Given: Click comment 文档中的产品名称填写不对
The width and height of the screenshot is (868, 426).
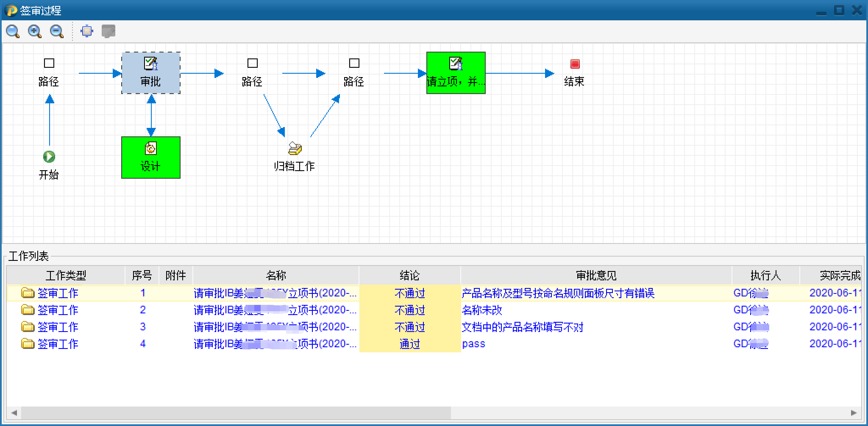Looking at the screenshot, I should pos(523,327).
